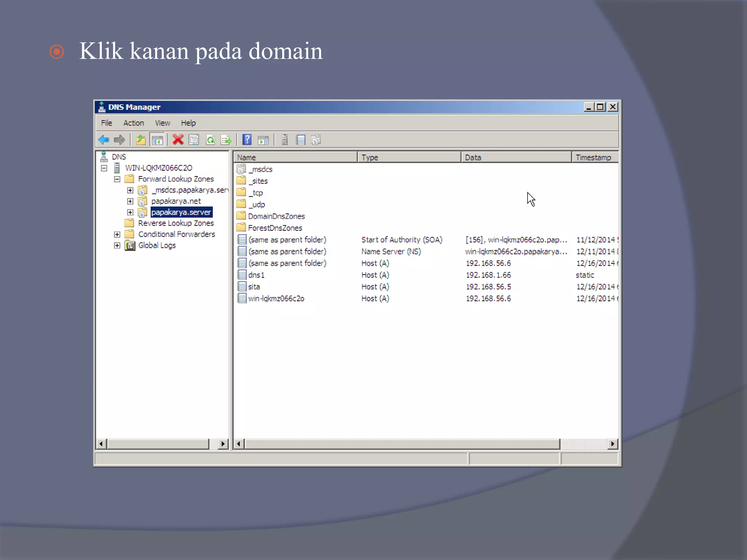Click the New Host server tower icon

pyautogui.click(x=285, y=140)
